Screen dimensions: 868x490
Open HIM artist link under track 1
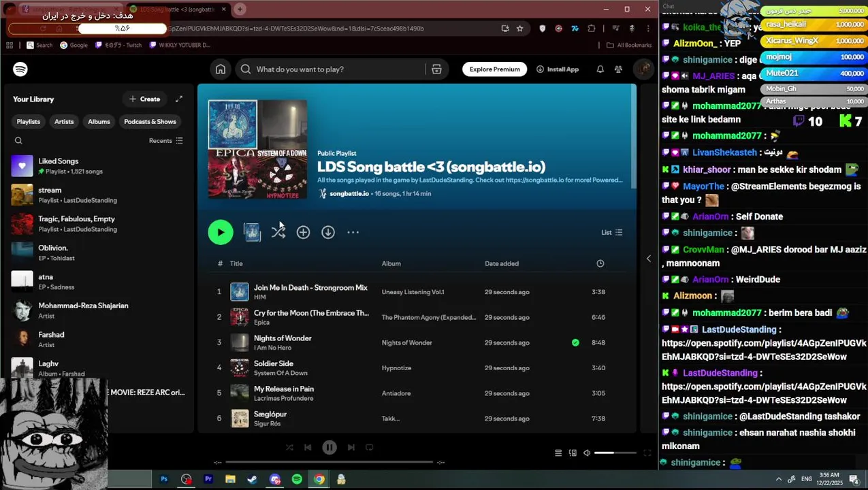tap(259, 297)
